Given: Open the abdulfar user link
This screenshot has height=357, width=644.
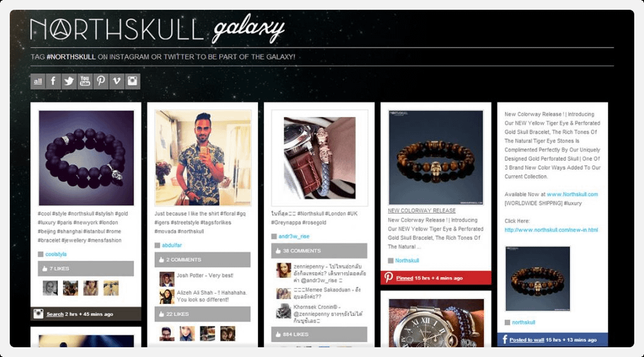Looking at the screenshot, I should [172, 245].
